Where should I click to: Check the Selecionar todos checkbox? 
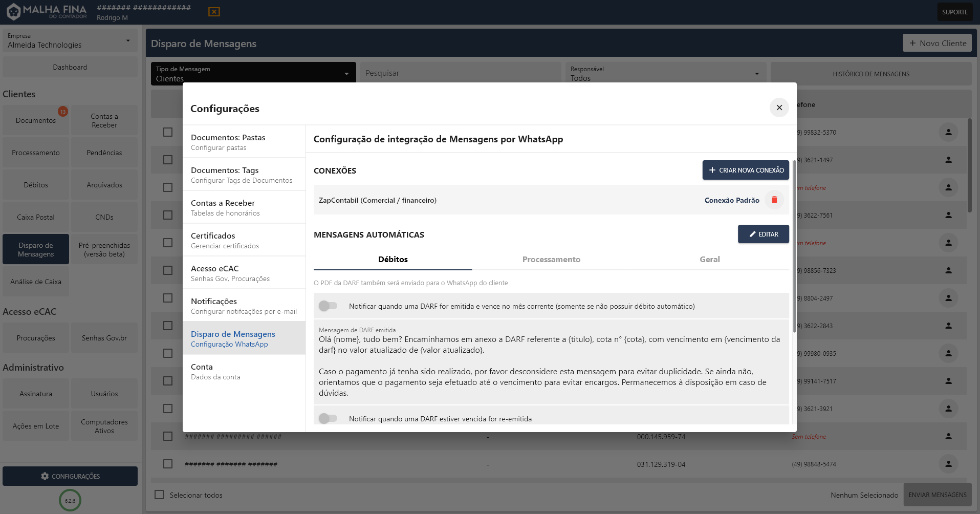(x=160, y=495)
